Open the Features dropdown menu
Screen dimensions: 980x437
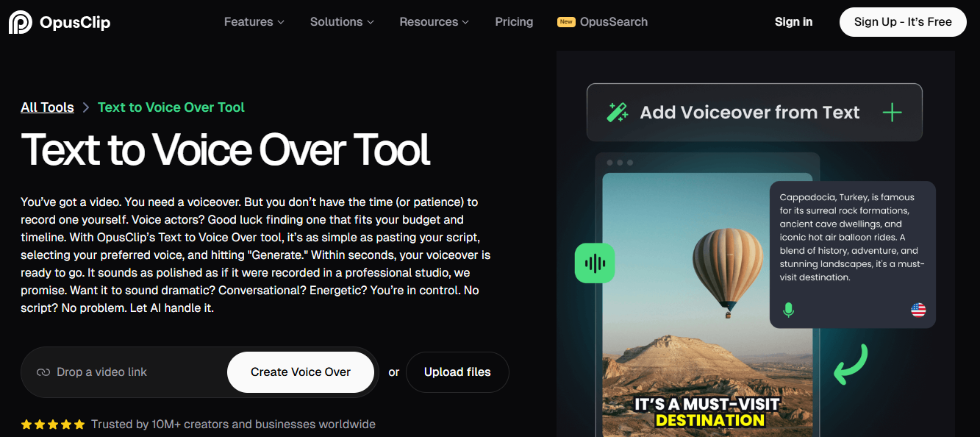pos(254,22)
